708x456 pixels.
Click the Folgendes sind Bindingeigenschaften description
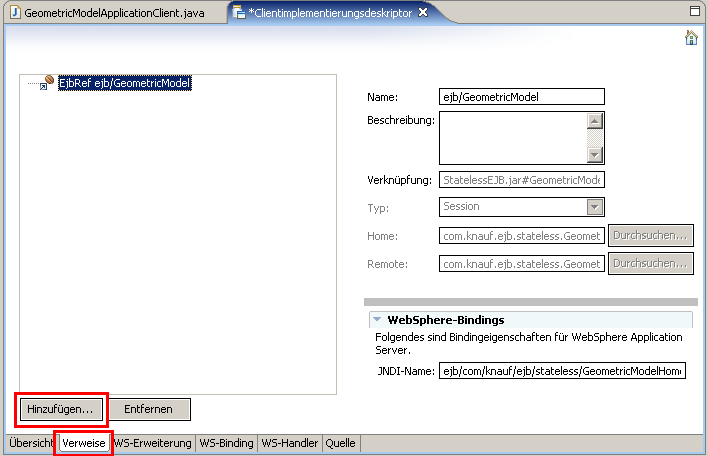528,343
